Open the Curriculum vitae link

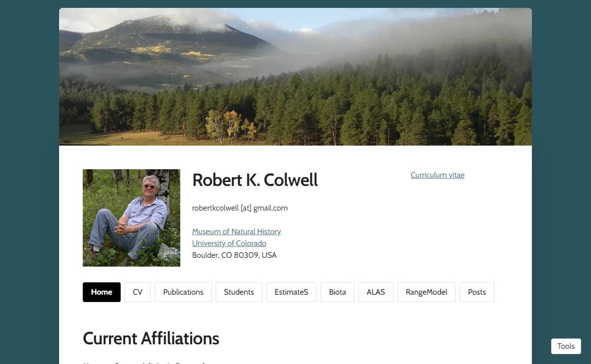point(437,175)
